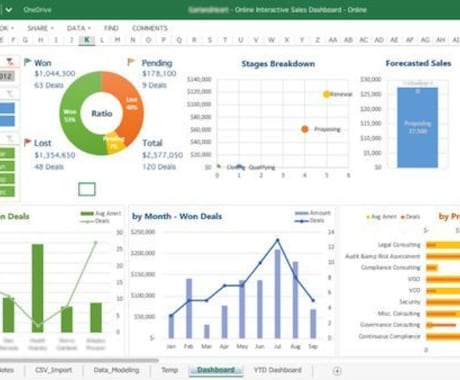Screen dimensions: 460x380
Task: Click the Ratio label in donut center
Action: 102,113
